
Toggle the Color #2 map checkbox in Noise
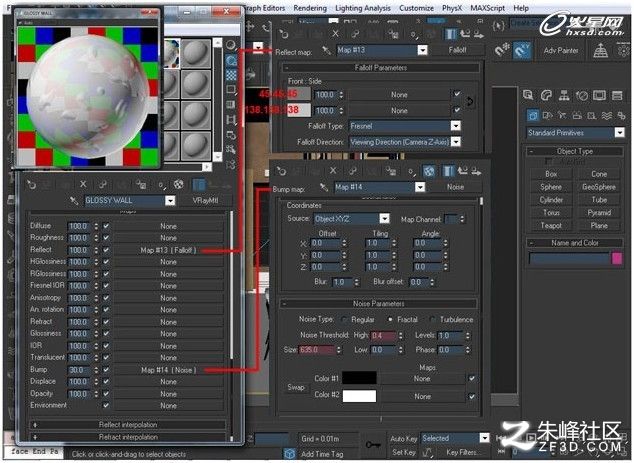pos(471,396)
